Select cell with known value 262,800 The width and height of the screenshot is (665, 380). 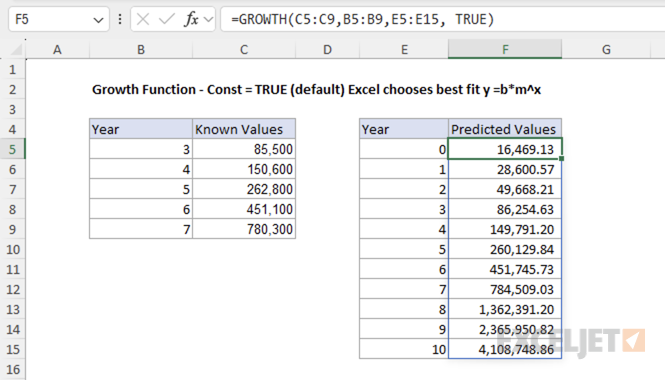tap(244, 189)
